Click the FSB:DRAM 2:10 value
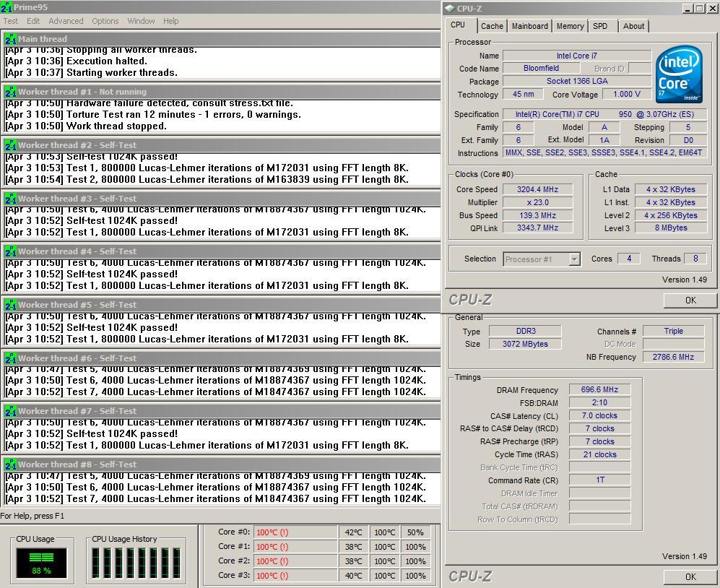720x588 pixels. pyautogui.click(x=599, y=402)
